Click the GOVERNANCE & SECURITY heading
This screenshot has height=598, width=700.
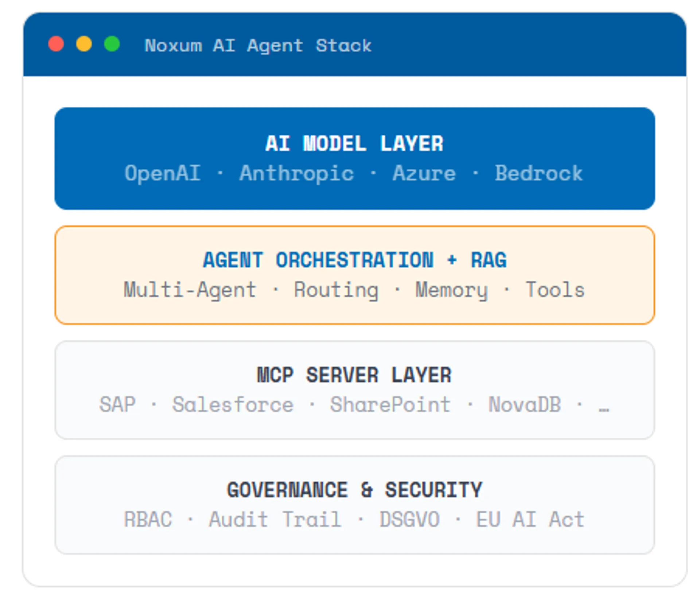(x=354, y=490)
